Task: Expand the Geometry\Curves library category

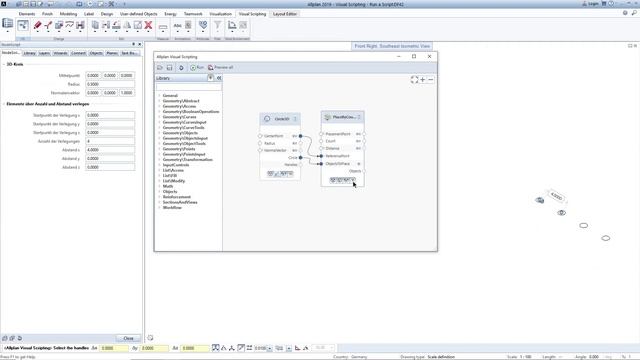Action: click(x=159, y=117)
